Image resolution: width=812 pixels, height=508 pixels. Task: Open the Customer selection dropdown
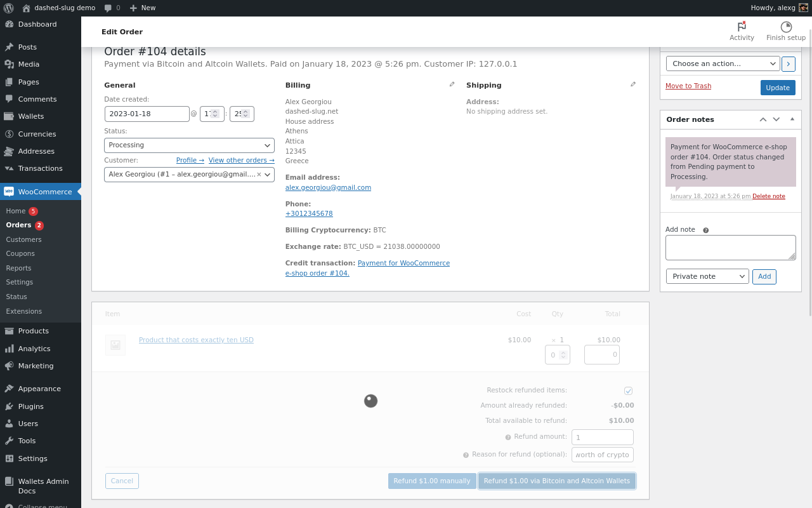(189, 174)
